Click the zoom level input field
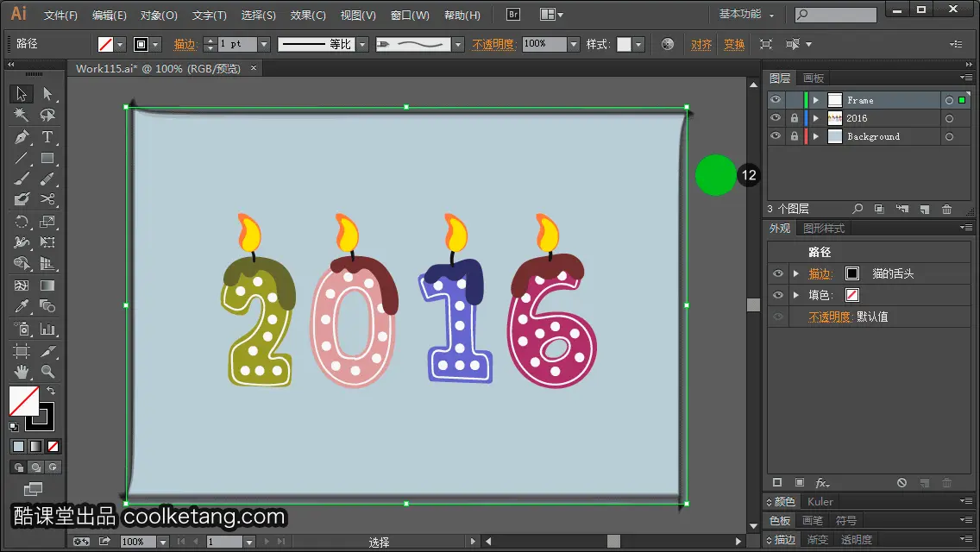This screenshot has width=980, height=552. 137,542
